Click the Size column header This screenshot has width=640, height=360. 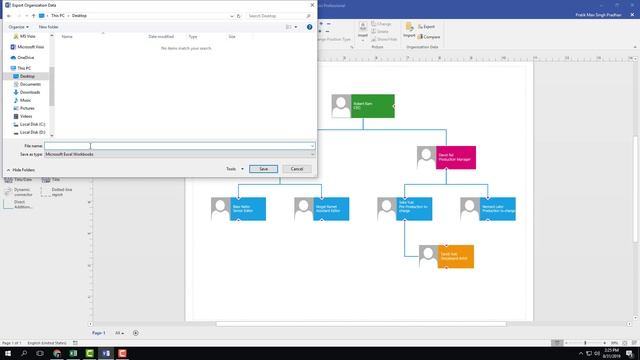tap(232, 37)
